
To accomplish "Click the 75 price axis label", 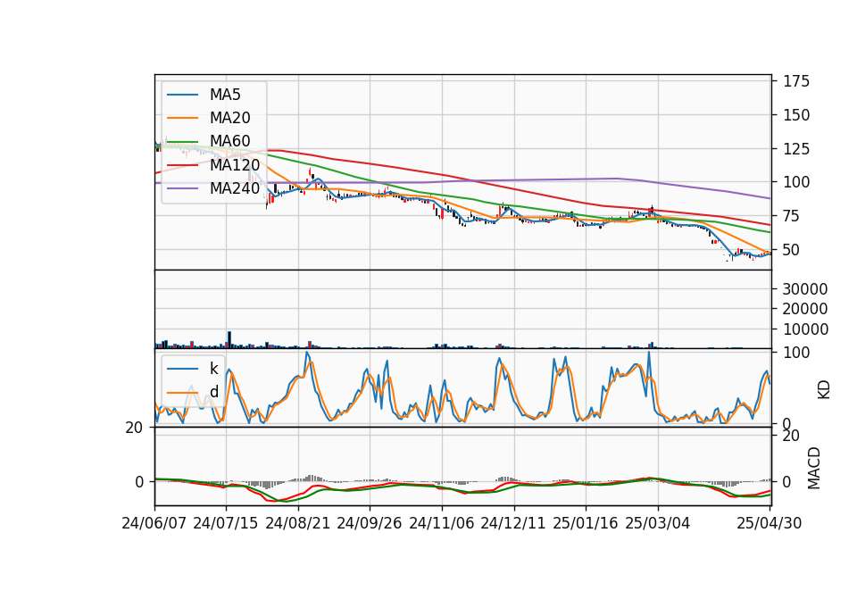I will [x=792, y=216].
